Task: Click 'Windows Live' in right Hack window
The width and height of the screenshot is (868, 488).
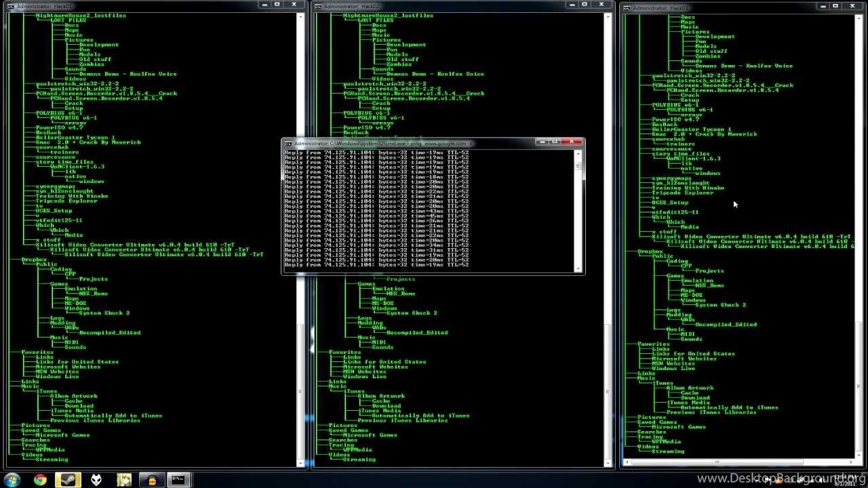Action: (674, 368)
